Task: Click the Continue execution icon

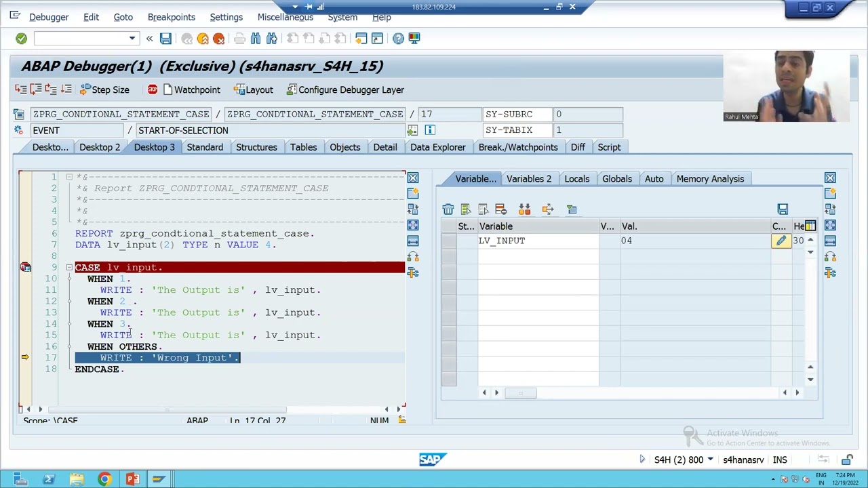Action: [x=66, y=89]
